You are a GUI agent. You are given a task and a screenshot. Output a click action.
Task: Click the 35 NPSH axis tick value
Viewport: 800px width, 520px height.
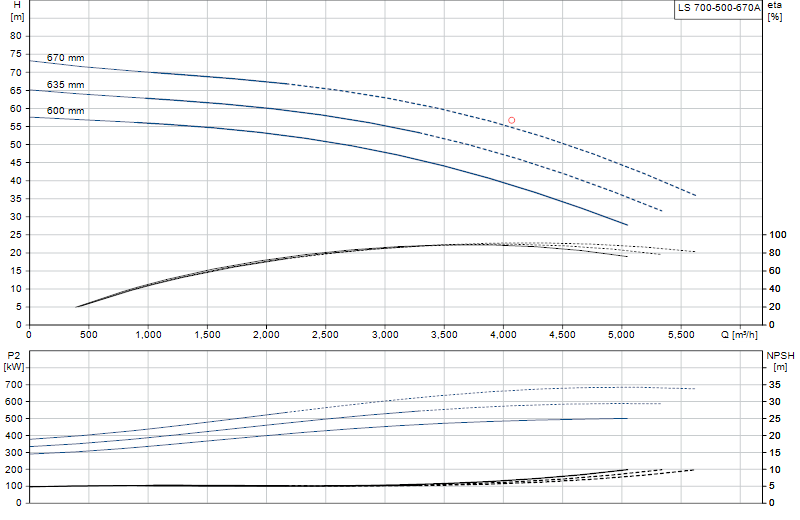[775, 385]
